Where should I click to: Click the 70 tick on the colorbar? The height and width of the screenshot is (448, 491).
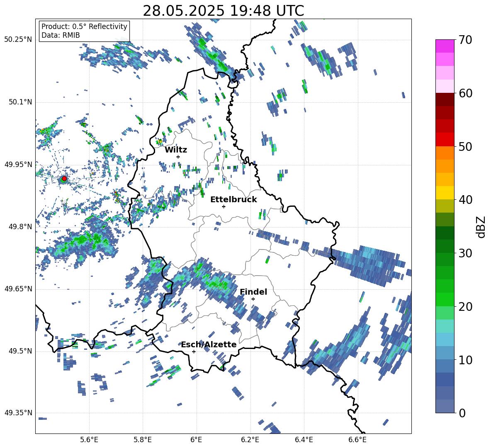tap(465, 40)
